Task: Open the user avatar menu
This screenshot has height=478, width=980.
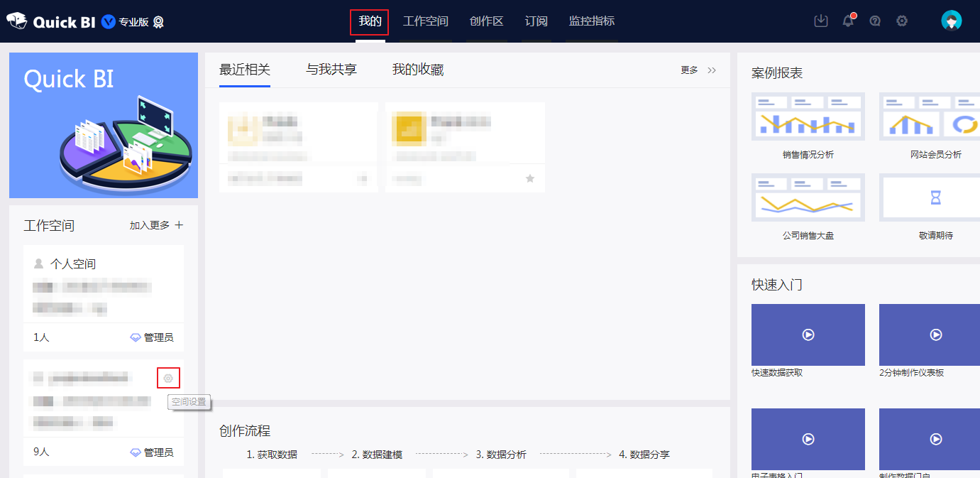Action: [x=952, y=21]
